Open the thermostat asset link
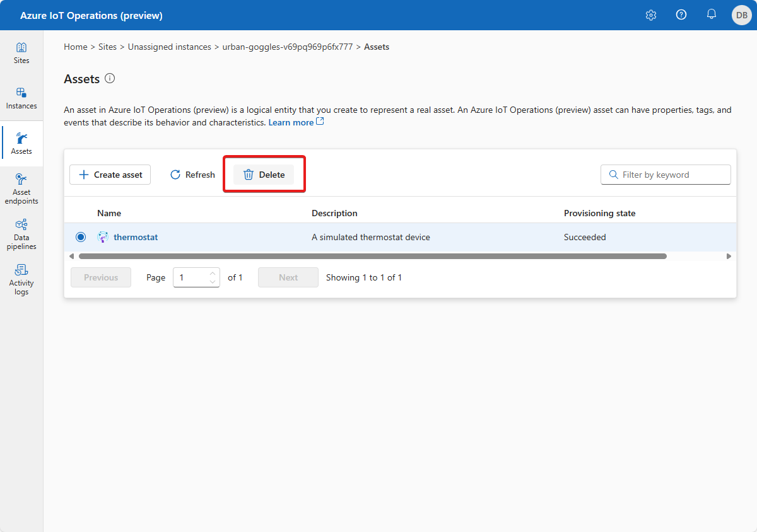The image size is (757, 532). pos(136,237)
